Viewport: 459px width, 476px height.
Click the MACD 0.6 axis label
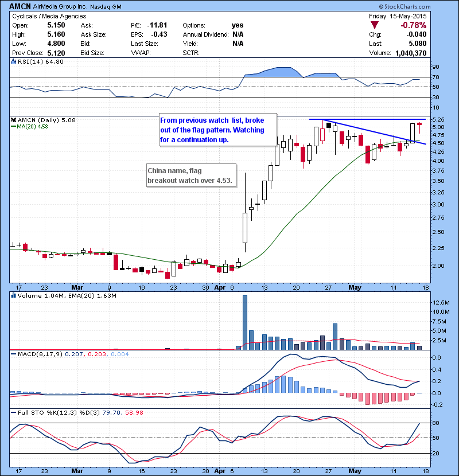pyautogui.click(x=437, y=358)
